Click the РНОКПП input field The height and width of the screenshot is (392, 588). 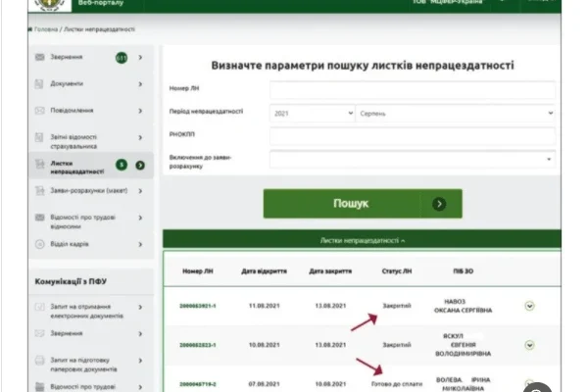tap(413, 136)
